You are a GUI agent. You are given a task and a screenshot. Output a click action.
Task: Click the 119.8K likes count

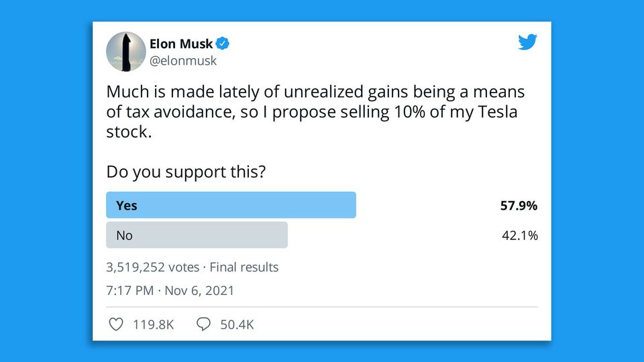(x=153, y=324)
